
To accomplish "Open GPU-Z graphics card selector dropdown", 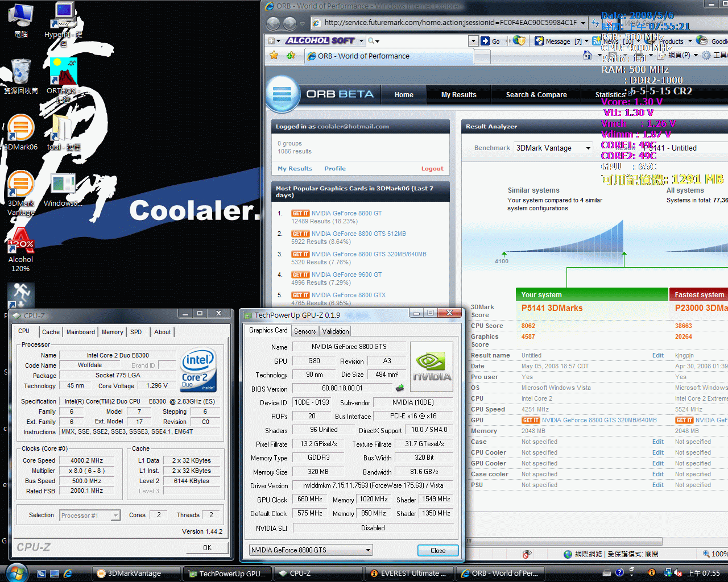I will click(x=311, y=550).
